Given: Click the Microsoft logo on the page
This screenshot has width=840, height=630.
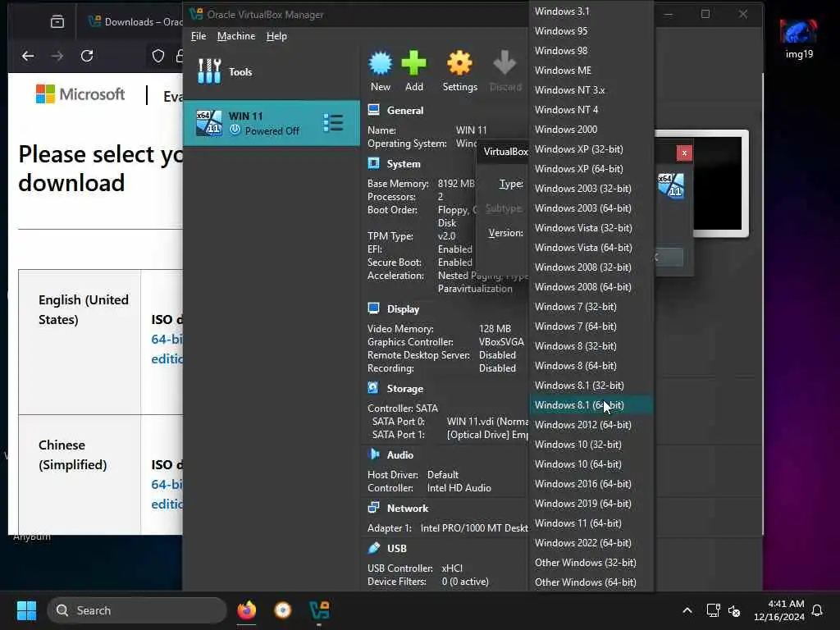Looking at the screenshot, I should point(80,94).
